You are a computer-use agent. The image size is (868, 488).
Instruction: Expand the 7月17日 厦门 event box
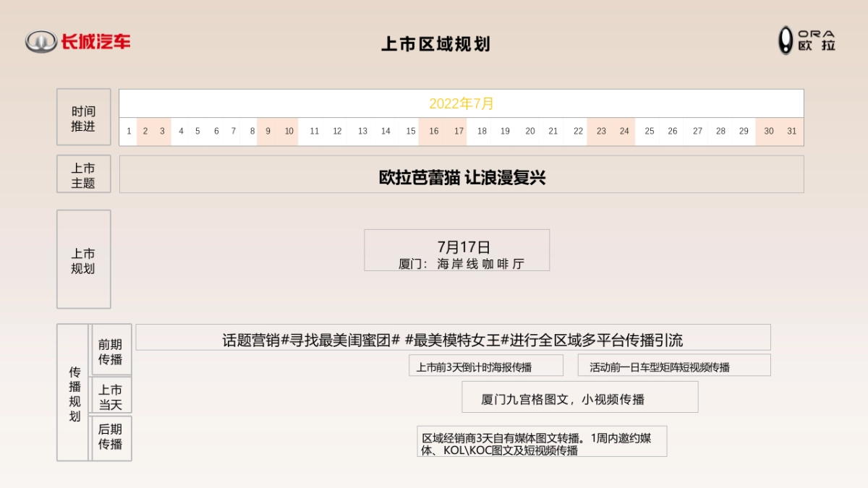point(458,250)
